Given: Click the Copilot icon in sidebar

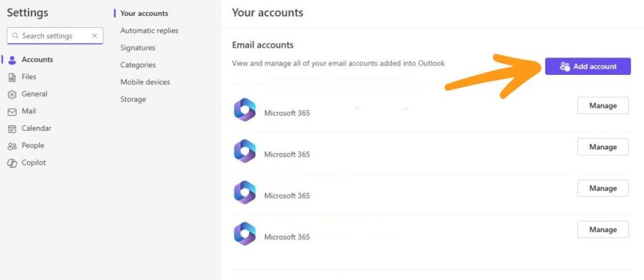Looking at the screenshot, I should point(13,163).
